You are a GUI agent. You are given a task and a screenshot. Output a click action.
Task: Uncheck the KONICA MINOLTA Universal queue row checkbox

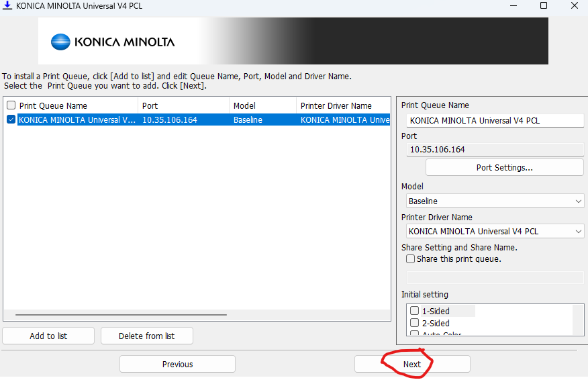coord(11,120)
